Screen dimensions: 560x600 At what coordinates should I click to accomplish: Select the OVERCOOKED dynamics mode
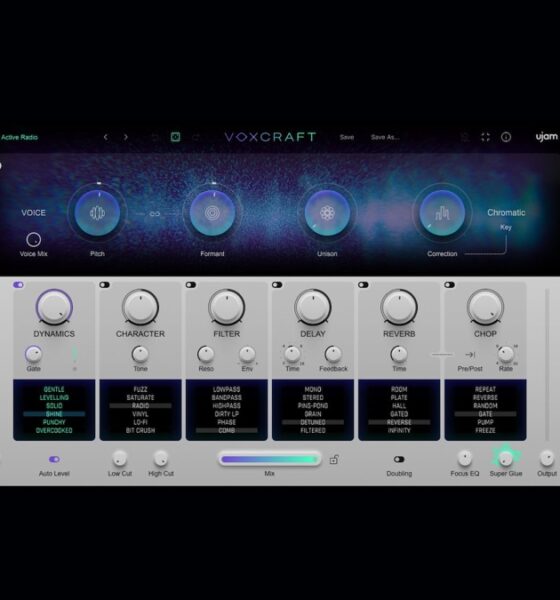54,430
